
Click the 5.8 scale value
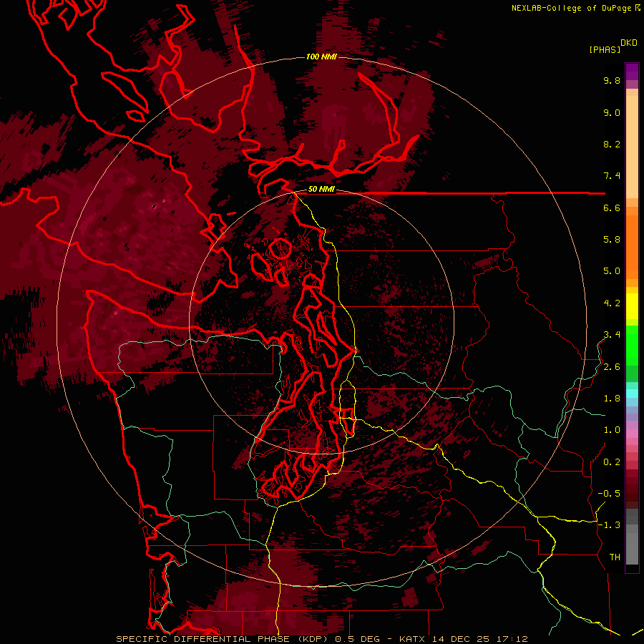coord(612,240)
